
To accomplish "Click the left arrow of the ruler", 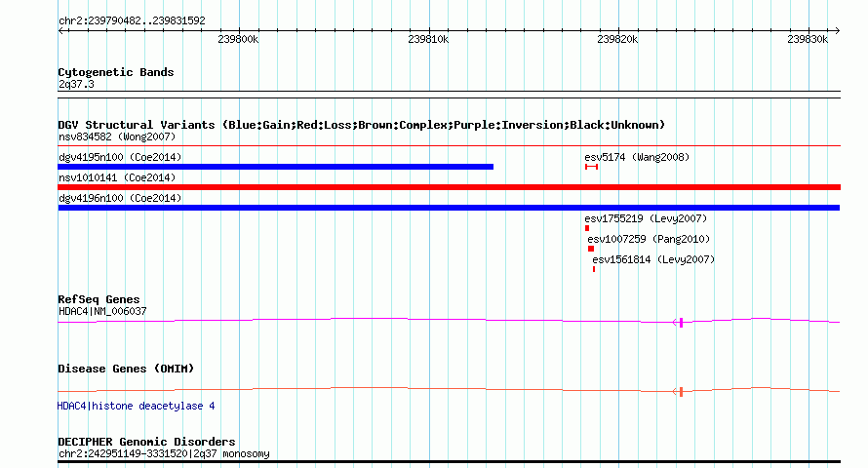I will tap(61, 31).
